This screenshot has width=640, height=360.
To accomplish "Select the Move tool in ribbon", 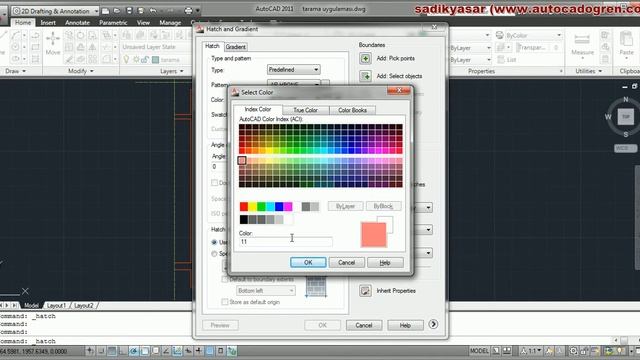I will point(53,44).
